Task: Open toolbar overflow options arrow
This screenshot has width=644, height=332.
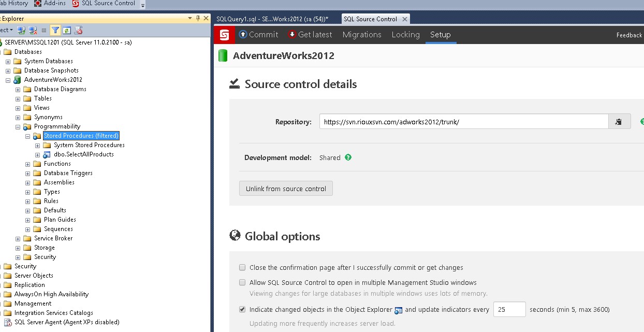Action: [142, 5]
